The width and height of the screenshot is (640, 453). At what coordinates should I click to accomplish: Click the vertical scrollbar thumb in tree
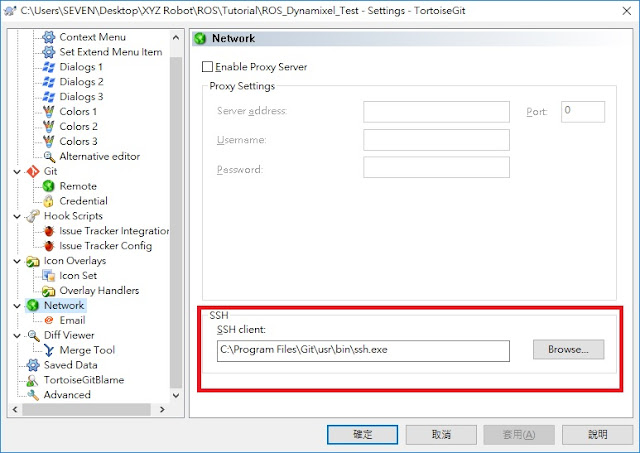point(176,222)
